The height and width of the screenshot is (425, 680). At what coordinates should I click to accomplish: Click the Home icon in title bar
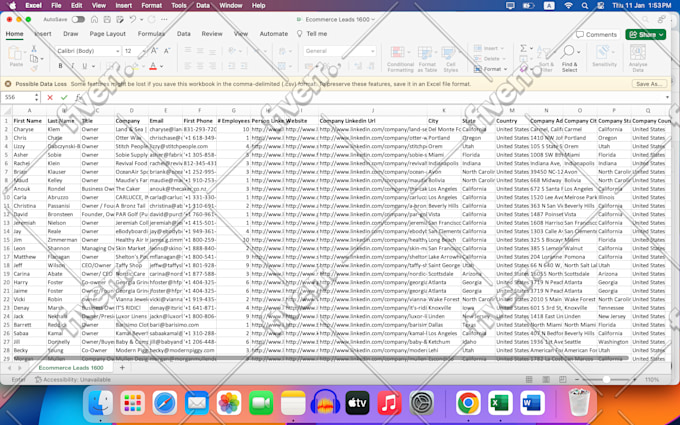click(x=94, y=20)
